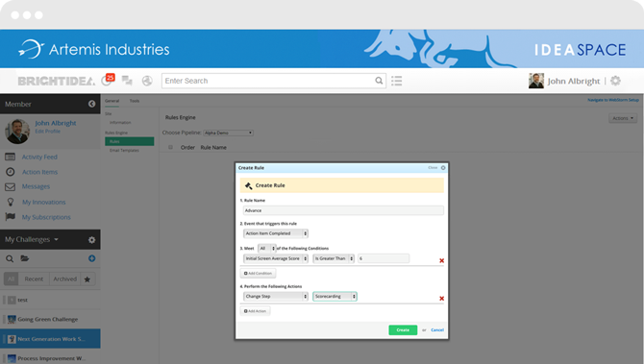Click John Albright's avatar in the header
Screen dimensions: 644x364
pyautogui.click(x=536, y=81)
